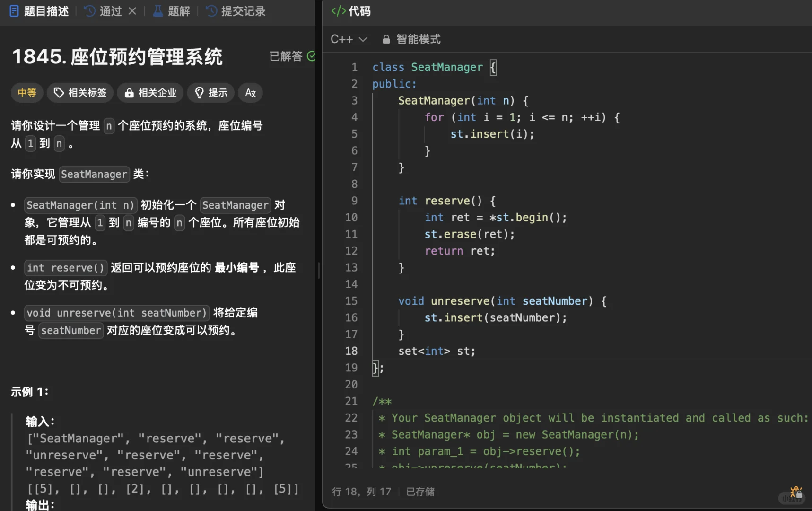Click the void unreserve(int seatNumber) inline code
Image resolution: width=812 pixels, height=511 pixels.
click(x=117, y=313)
